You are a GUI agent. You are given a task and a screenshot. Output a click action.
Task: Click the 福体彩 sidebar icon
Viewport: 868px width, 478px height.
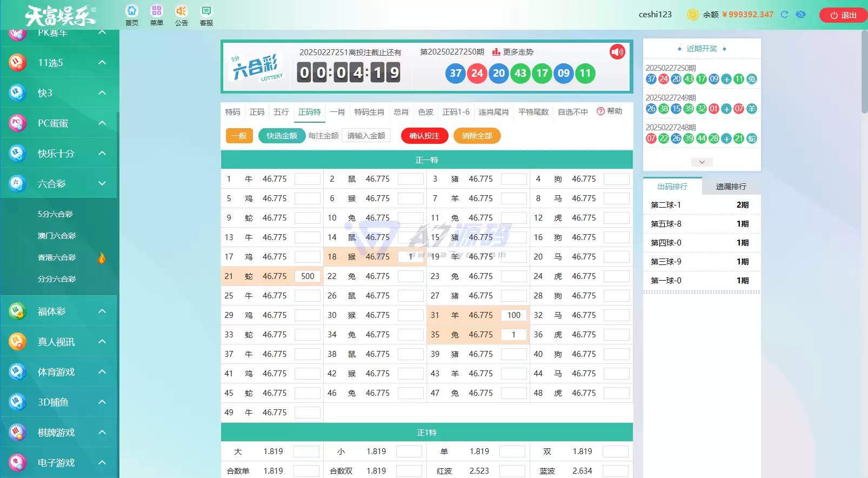click(x=17, y=311)
